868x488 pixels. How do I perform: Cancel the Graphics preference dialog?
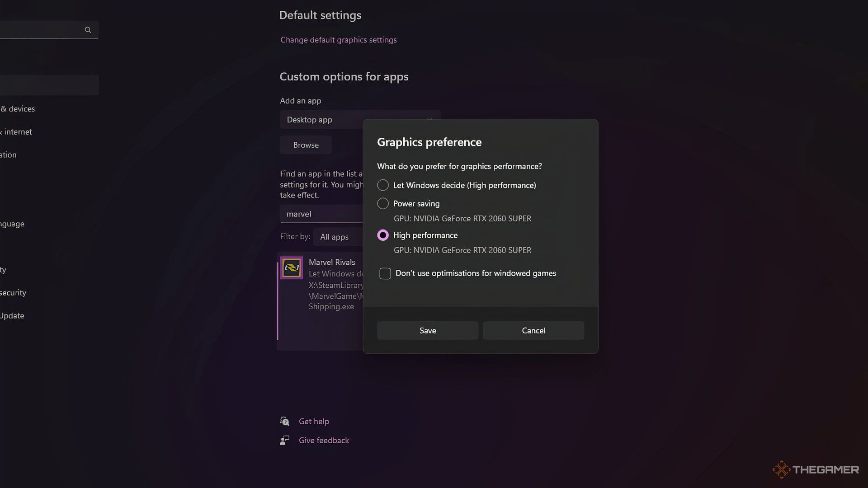point(533,330)
